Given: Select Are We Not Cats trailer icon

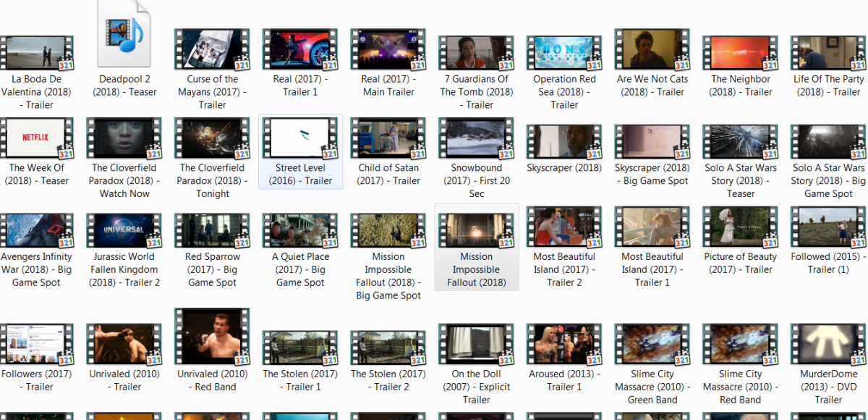Looking at the screenshot, I should click(x=653, y=50).
